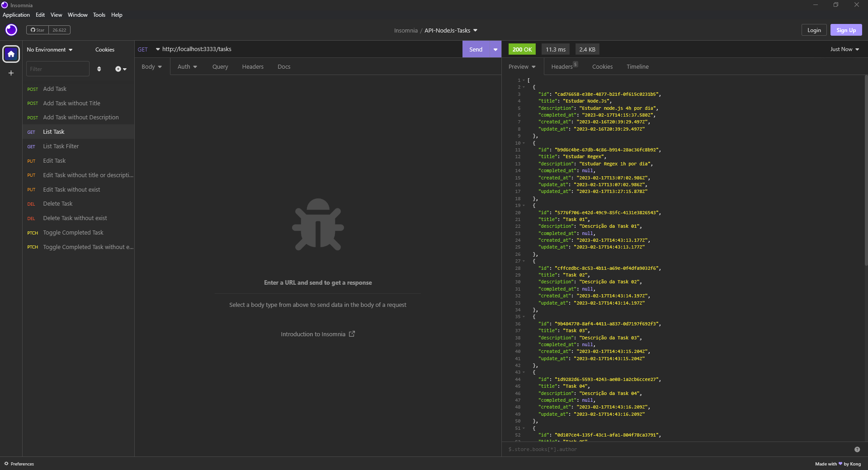
Task: Open the API-NodeJs-Tasks collection dropdown
Action: (451, 30)
